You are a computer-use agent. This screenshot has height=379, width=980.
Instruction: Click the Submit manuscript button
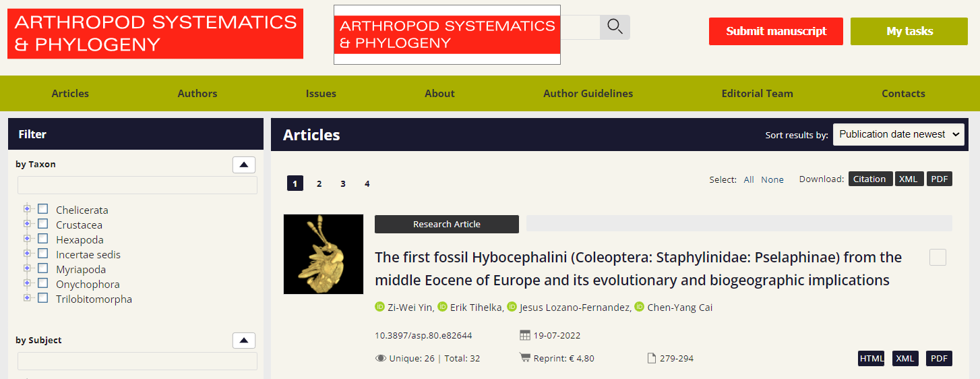pos(776,31)
